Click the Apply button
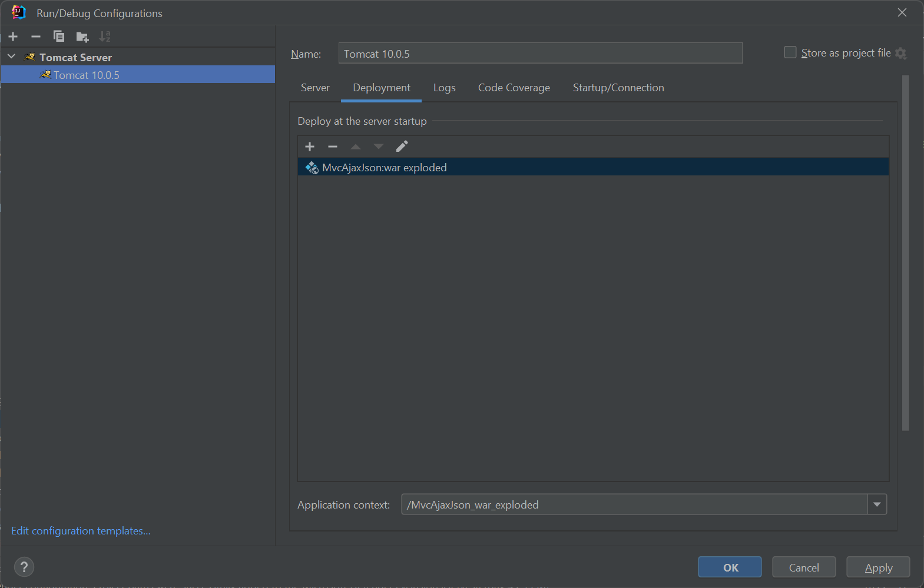 tap(878, 567)
